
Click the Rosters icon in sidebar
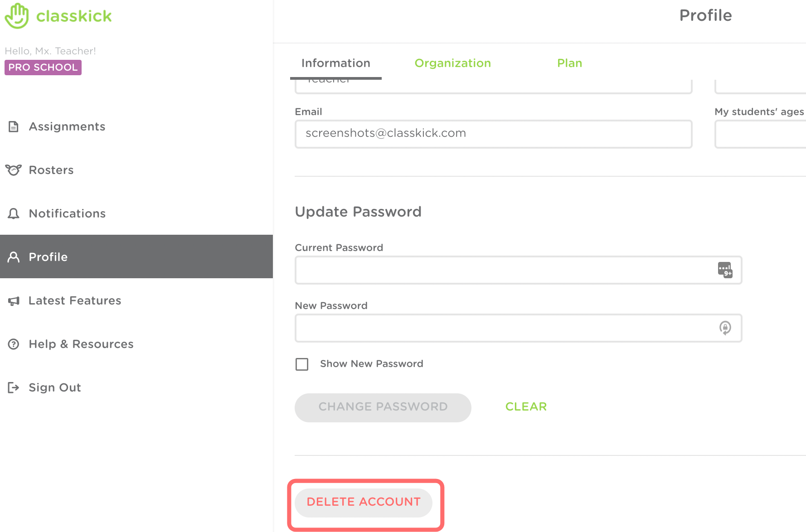[x=14, y=170]
